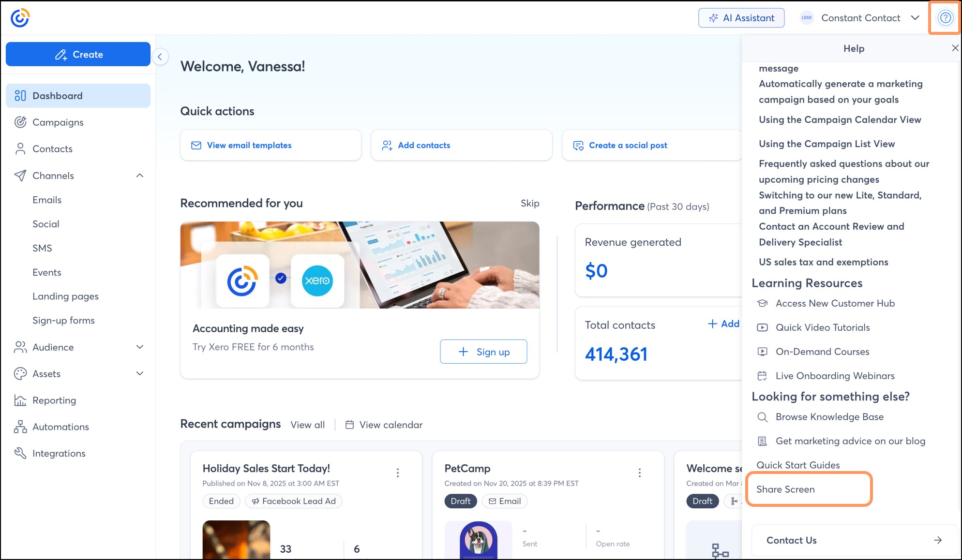Click the Audience people icon
This screenshot has height=560, width=962.
20,347
